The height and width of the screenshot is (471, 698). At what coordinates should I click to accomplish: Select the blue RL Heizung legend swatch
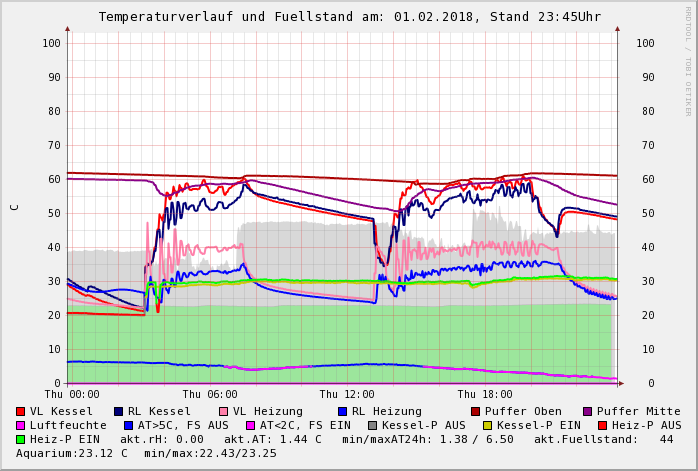tap(343, 411)
